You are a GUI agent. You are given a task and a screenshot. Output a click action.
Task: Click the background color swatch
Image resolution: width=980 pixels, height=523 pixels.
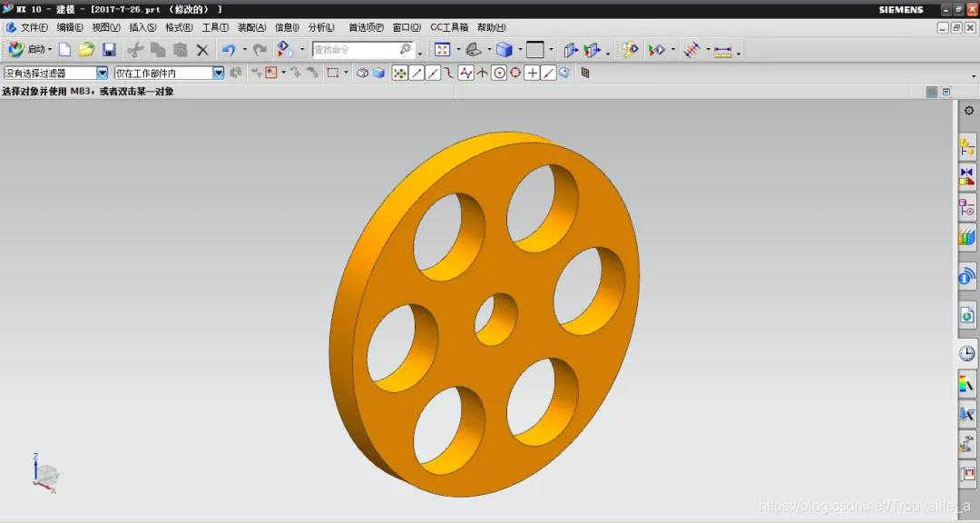coord(535,49)
